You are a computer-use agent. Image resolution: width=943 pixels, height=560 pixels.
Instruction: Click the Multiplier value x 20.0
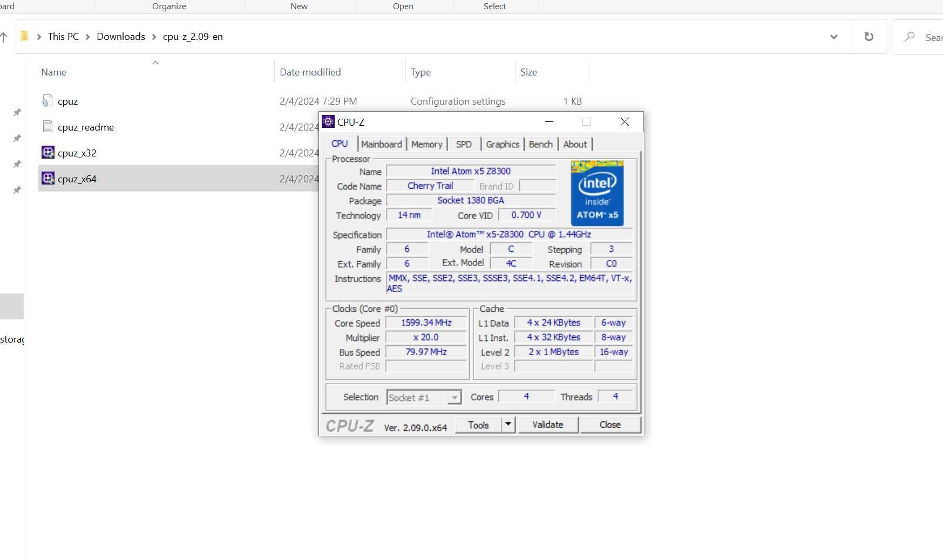click(426, 337)
